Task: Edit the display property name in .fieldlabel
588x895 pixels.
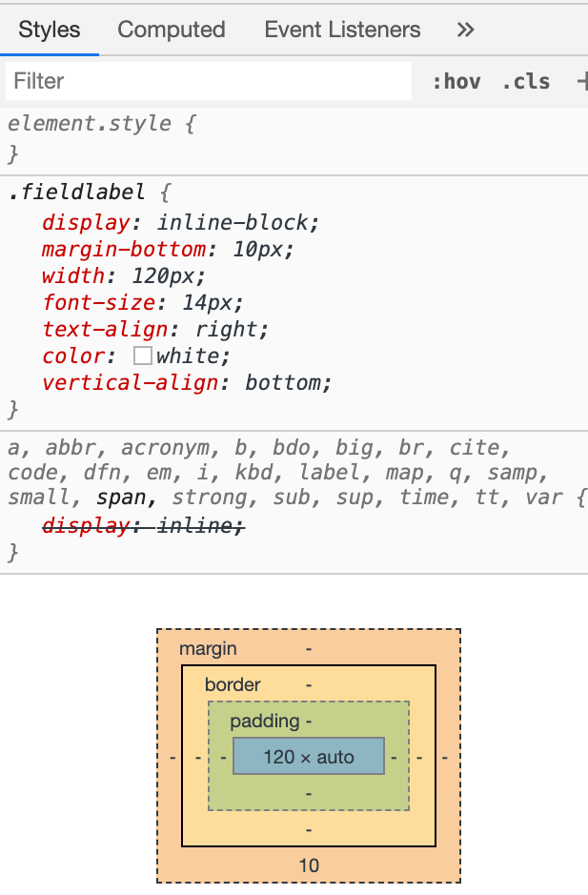Action: [86, 223]
